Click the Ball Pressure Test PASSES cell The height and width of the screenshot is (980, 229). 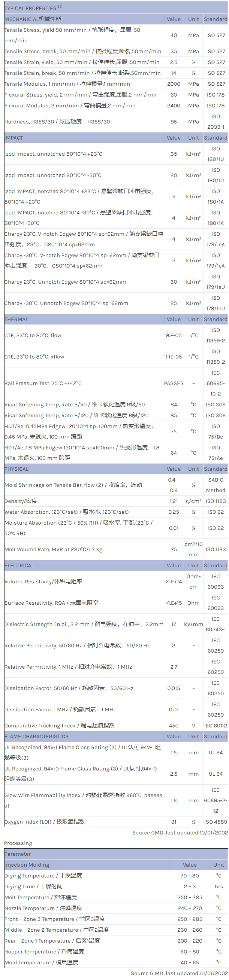[x=174, y=384]
